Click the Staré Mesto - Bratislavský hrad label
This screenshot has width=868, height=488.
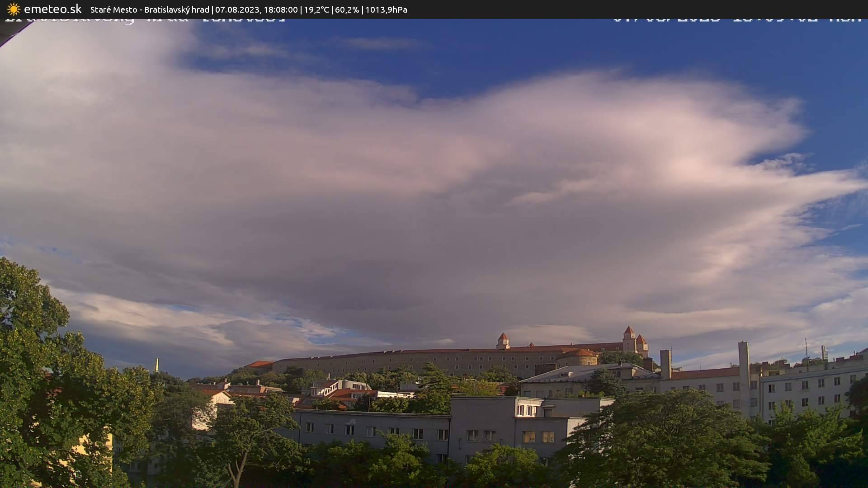click(x=150, y=9)
